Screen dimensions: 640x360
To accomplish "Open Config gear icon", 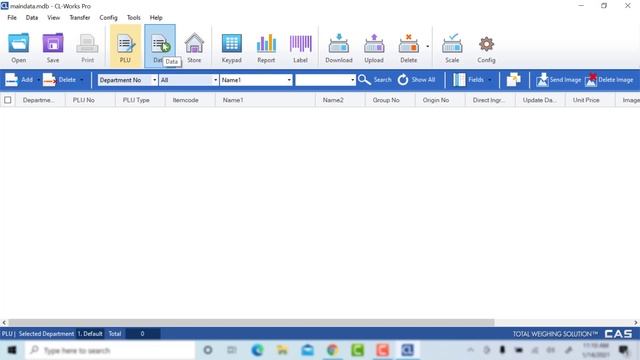I will (x=486, y=47).
